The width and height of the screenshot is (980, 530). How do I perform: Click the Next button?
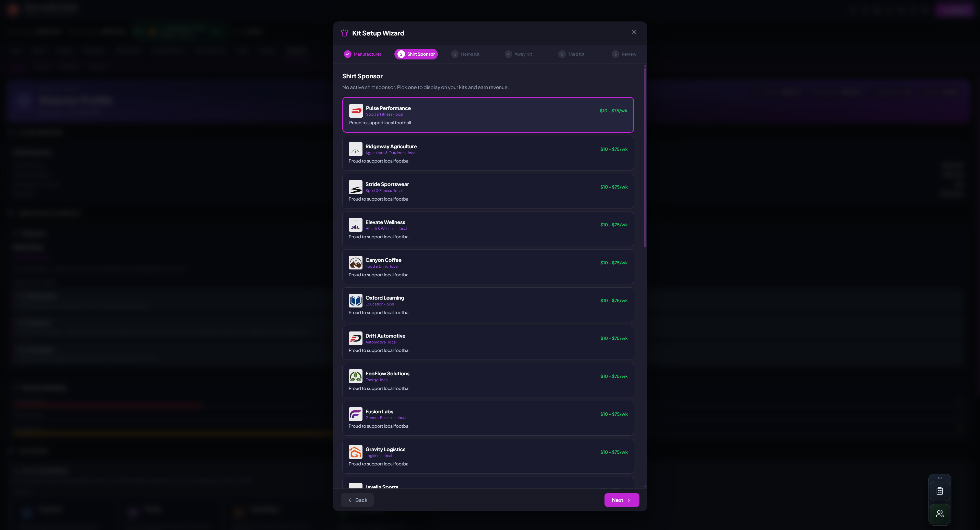coord(622,500)
